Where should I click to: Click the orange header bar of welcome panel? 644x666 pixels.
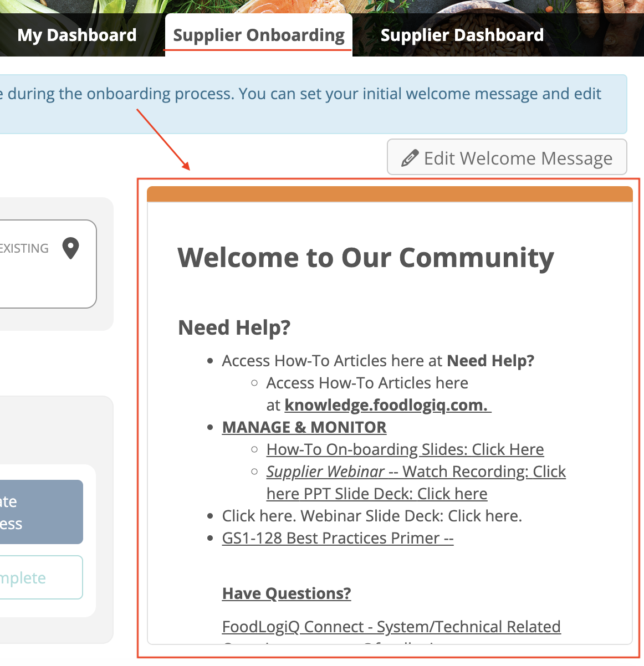coord(389,194)
